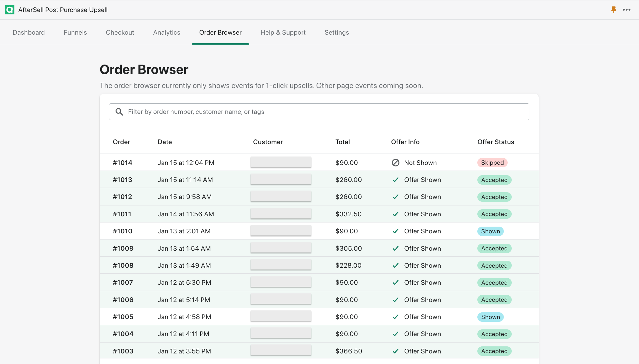Click Offer Shown checkmark for order #1010

click(x=396, y=231)
